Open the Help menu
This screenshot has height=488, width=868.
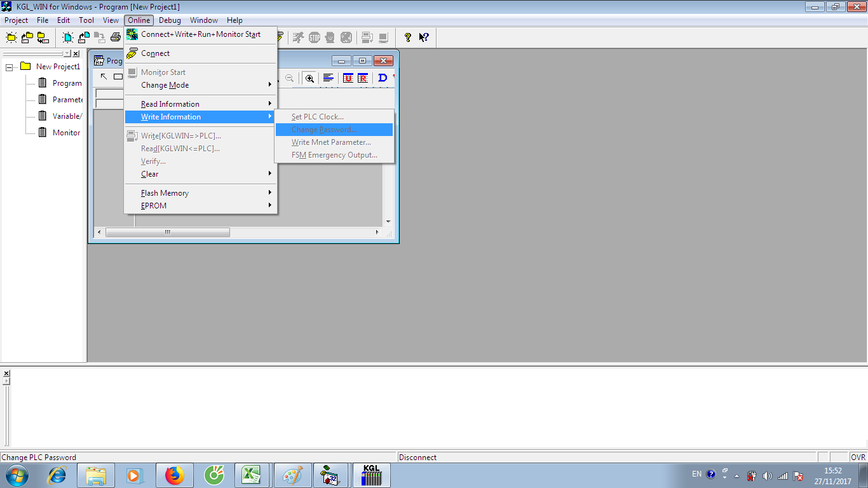[234, 20]
